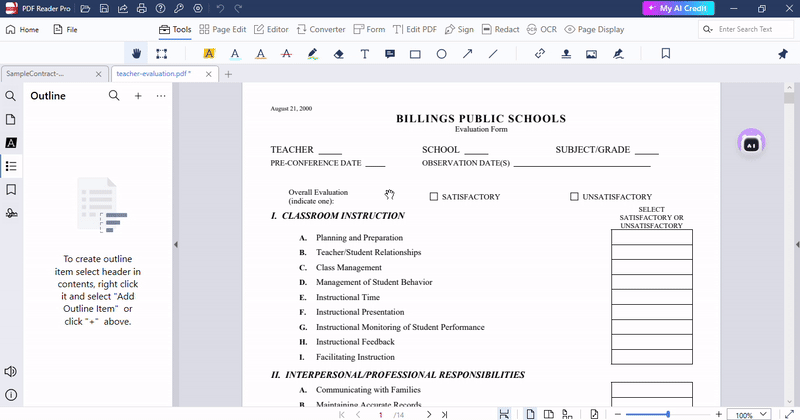Open a file with the folder icon
Viewport: 800px width, 420px height.
click(x=85, y=9)
